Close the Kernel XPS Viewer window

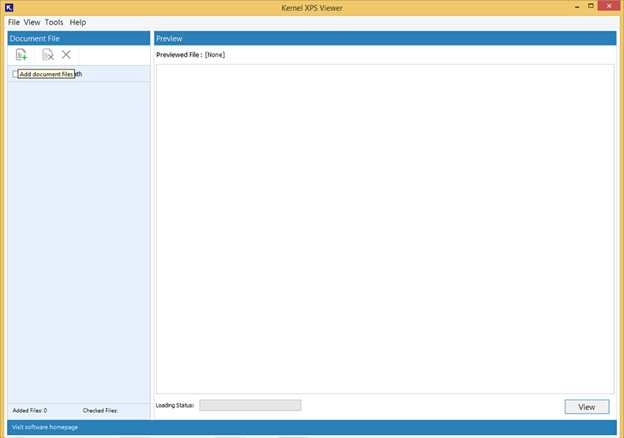pyautogui.click(x=609, y=6)
